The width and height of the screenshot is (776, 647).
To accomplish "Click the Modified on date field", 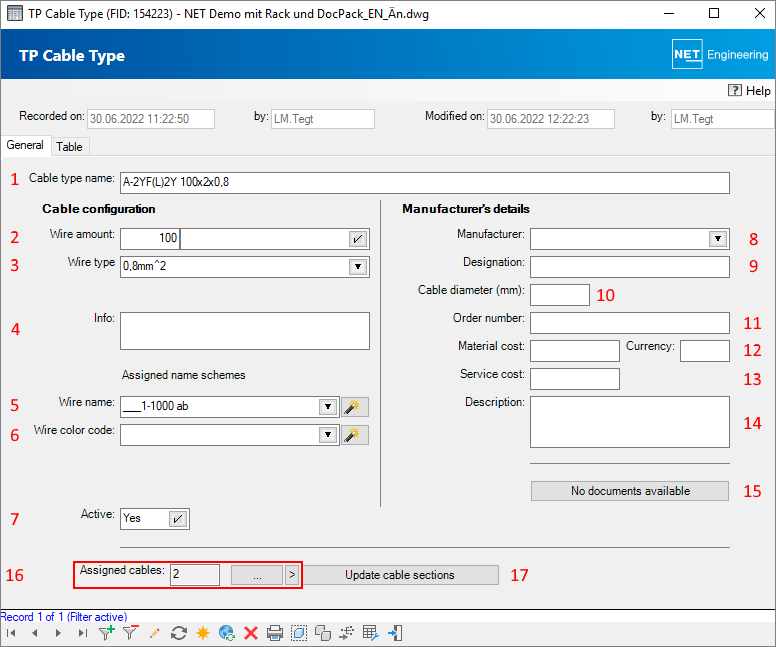I will click(x=551, y=119).
